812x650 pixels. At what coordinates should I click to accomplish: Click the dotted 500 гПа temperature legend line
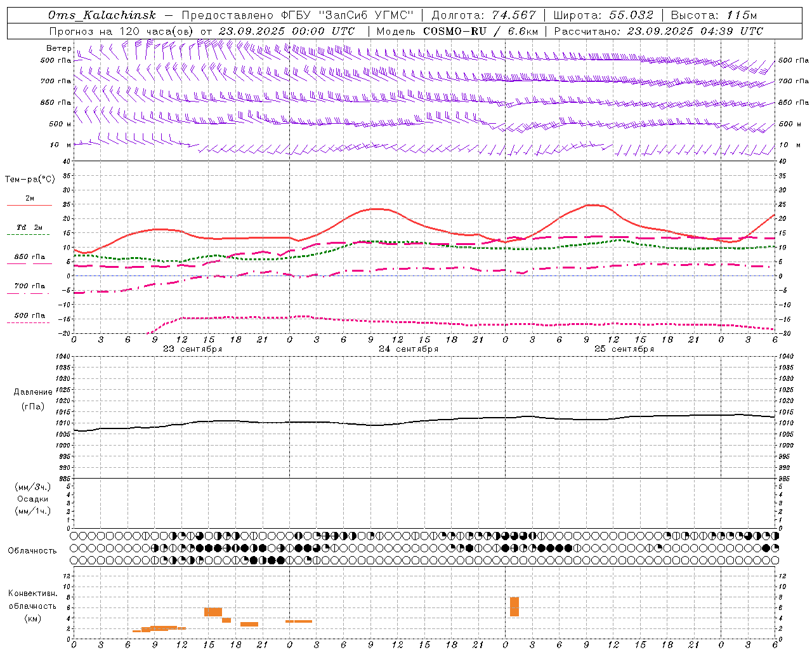[28, 322]
